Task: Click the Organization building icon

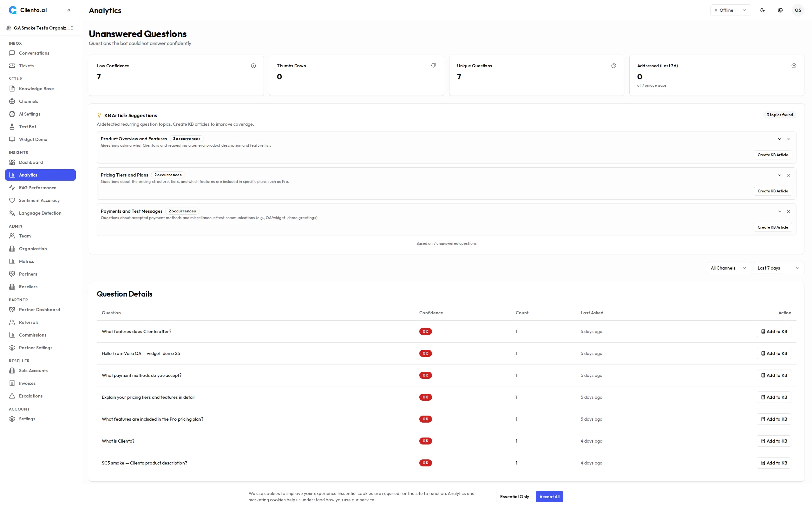Action: [12, 249]
